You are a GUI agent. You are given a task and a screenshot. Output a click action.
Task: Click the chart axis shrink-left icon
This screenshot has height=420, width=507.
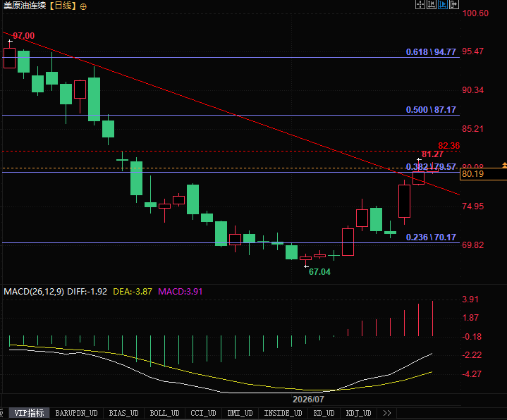[x=432, y=4]
